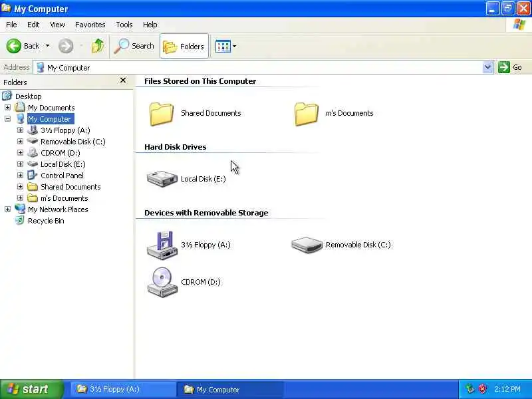The image size is (532, 399).
Task: Click the disabled Forward arrow icon
Action: coord(65,46)
